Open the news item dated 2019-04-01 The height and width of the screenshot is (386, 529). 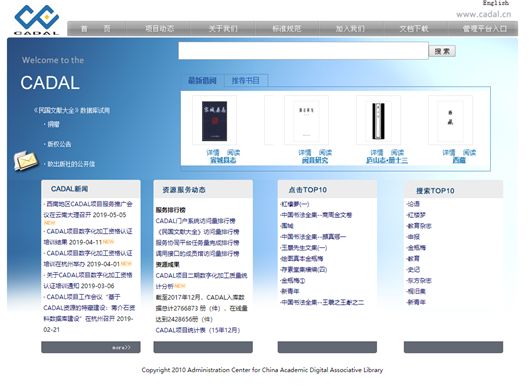88,258
